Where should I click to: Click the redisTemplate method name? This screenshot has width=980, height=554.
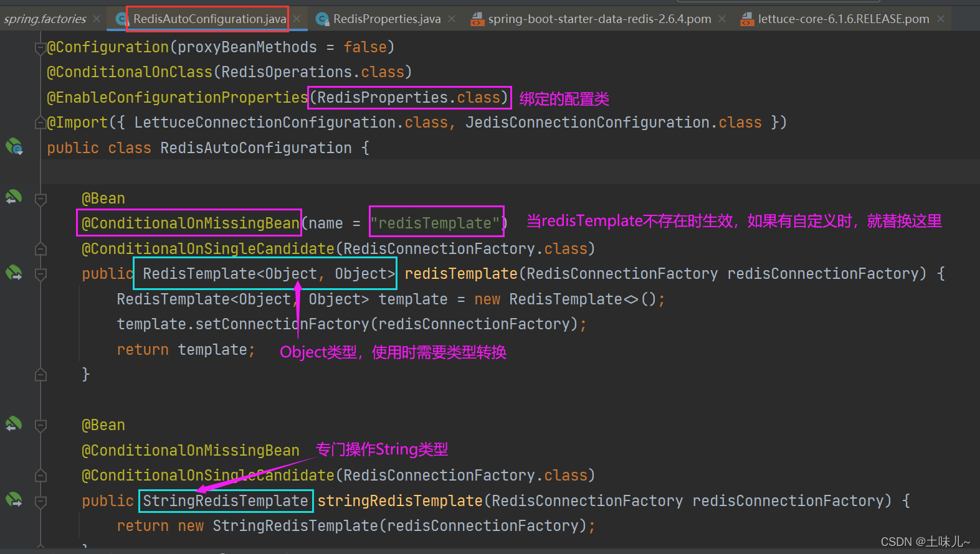click(461, 274)
